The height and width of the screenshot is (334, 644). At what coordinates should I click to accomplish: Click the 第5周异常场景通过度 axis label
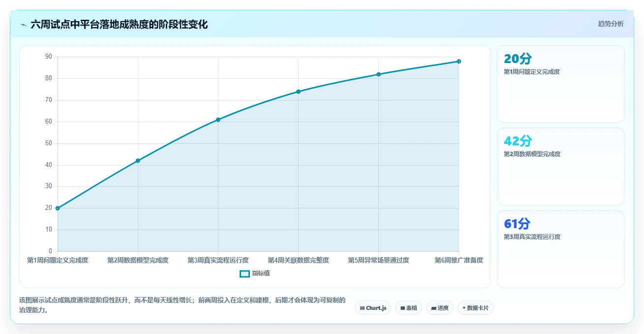[x=378, y=260]
